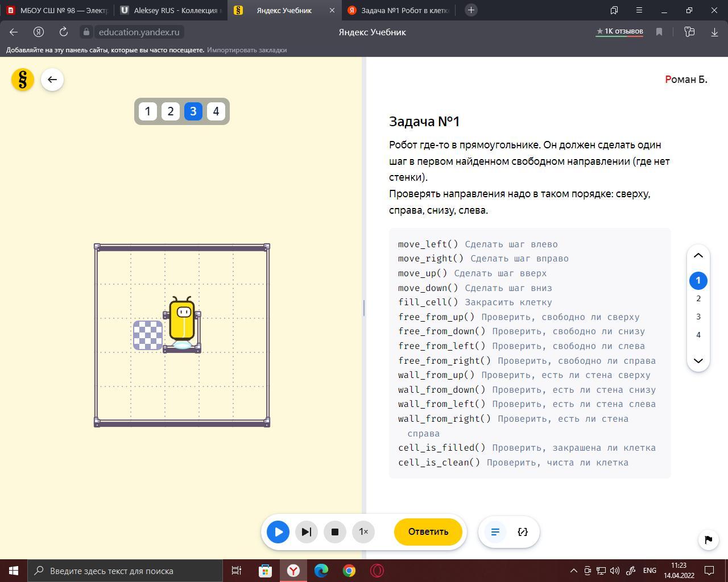Open the Yandex Uchebnik logo home
The height and width of the screenshot is (582, 728).
23,80
